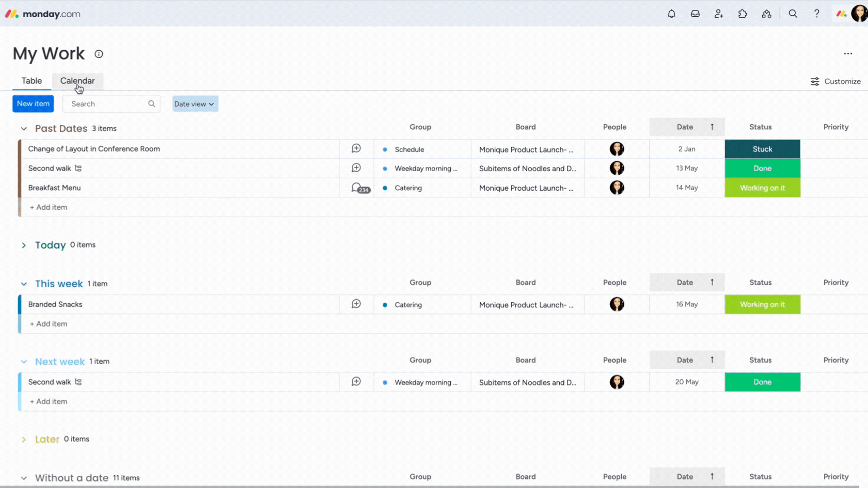Open the notifications bell icon
Viewport: 868px width, 488px height.
671,14
